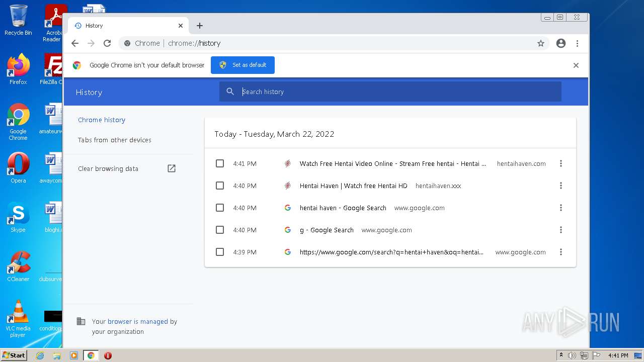The width and height of the screenshot is (644, 362).
Task: Open the Chrome three-dot menu
Action: point(578,43)
